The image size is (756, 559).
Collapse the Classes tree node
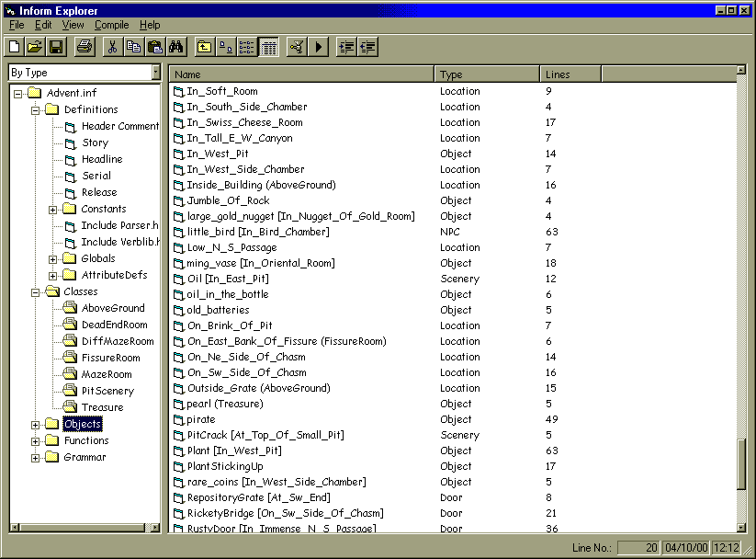click(x=36, y=292)
